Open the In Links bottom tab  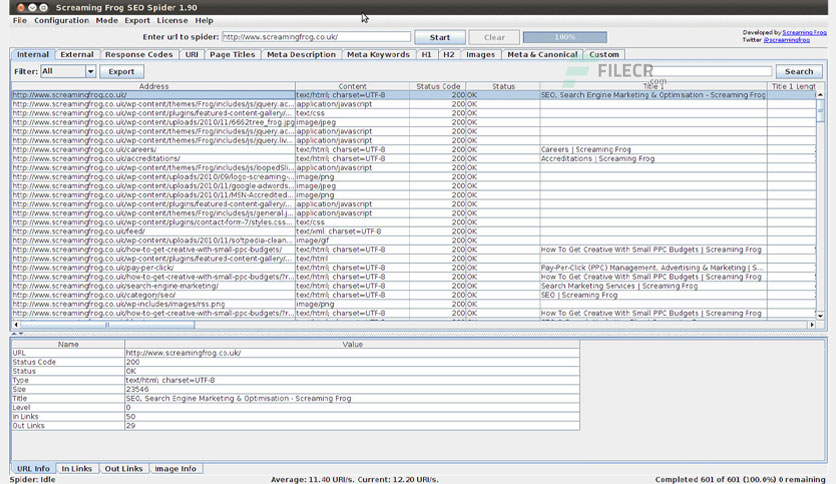point(77,469)
